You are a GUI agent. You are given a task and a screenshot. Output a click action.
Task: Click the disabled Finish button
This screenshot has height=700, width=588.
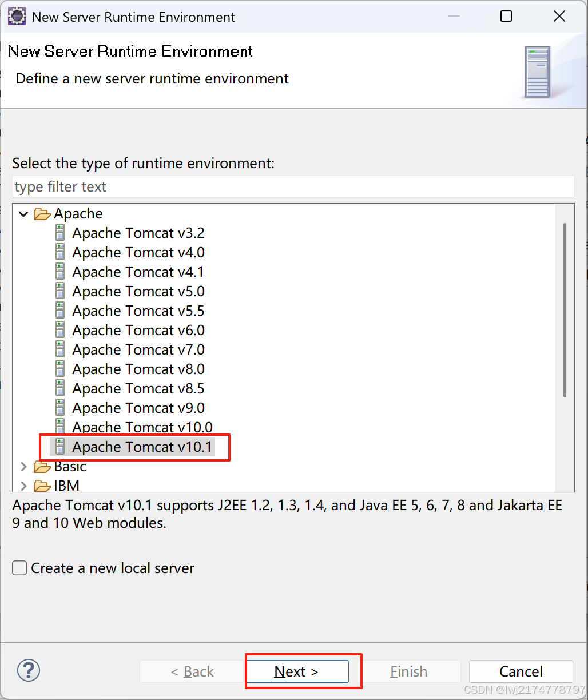point(408,671)
